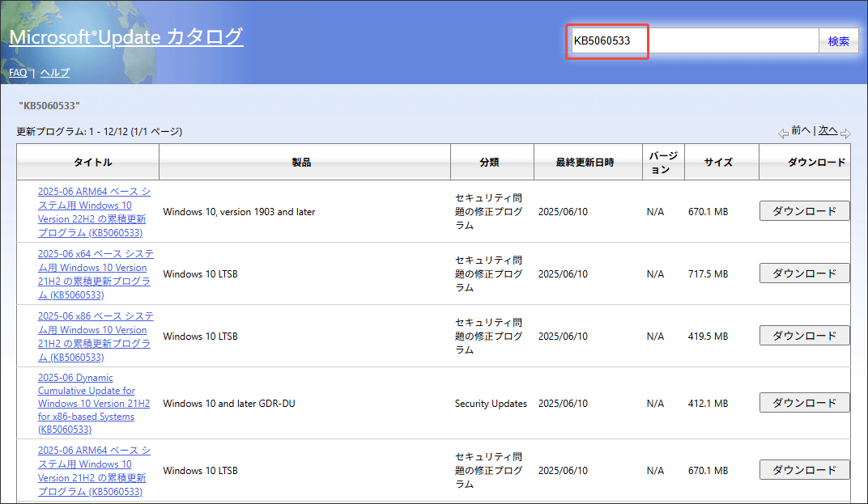The width and height of the screenshot is (868, 504).
Task: Download the 412.1 MB Dynamic update
Action: coord(804,403)
